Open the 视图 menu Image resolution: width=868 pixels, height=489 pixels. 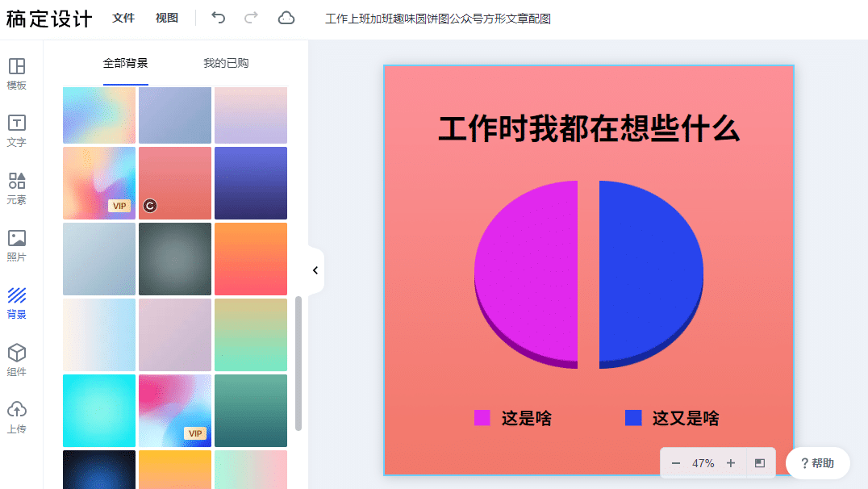pos(167,19)
